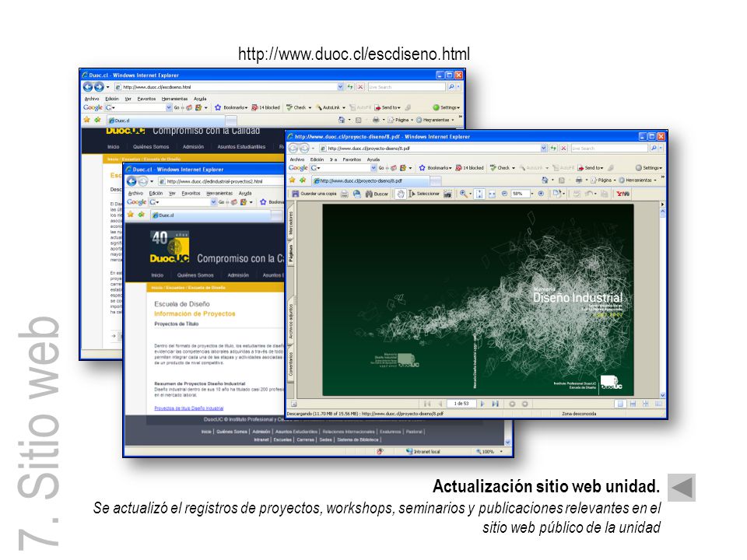Click Back button in Duoc.cl escdiseno window
747x560 pixels.
[x=88, y=86]
